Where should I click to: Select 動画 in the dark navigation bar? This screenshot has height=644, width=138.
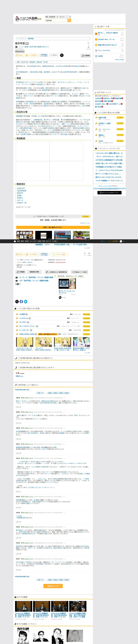click(x=18, y=241)
